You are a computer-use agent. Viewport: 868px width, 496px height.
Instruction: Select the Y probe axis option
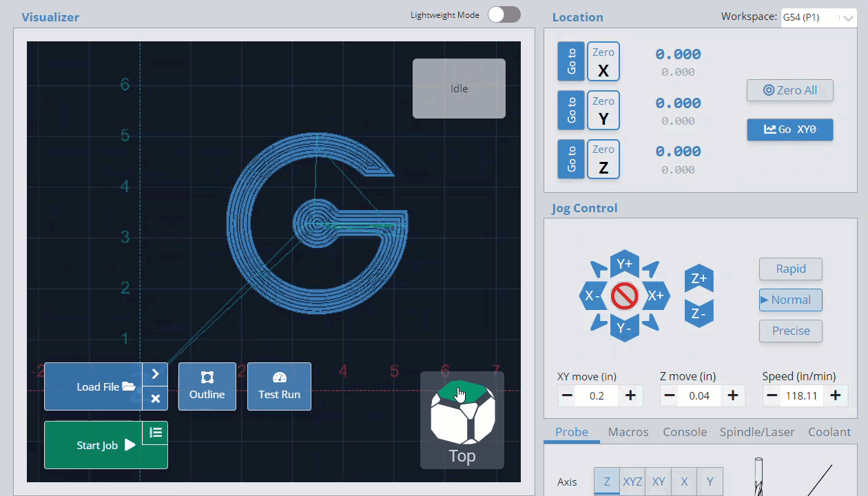click(x=710, y=482)
